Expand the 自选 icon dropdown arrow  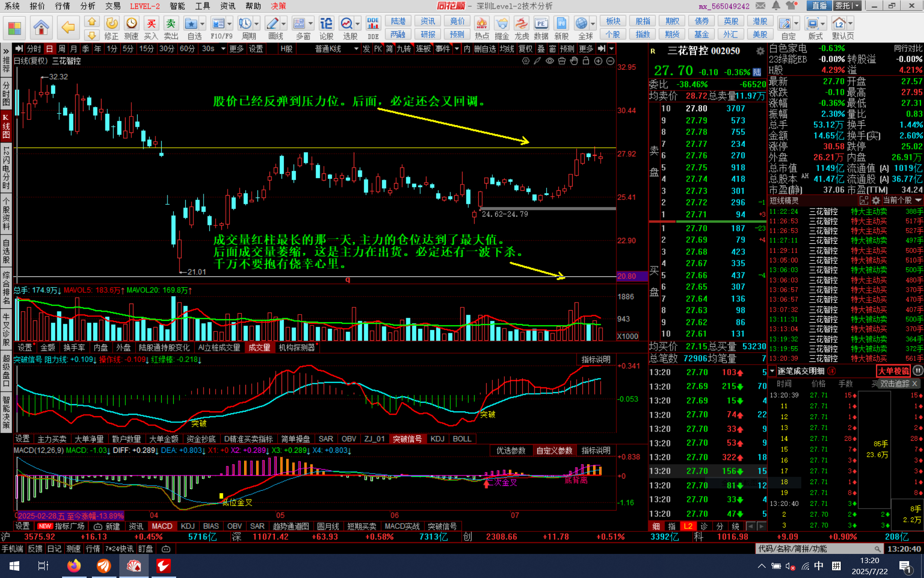point(202,24)
